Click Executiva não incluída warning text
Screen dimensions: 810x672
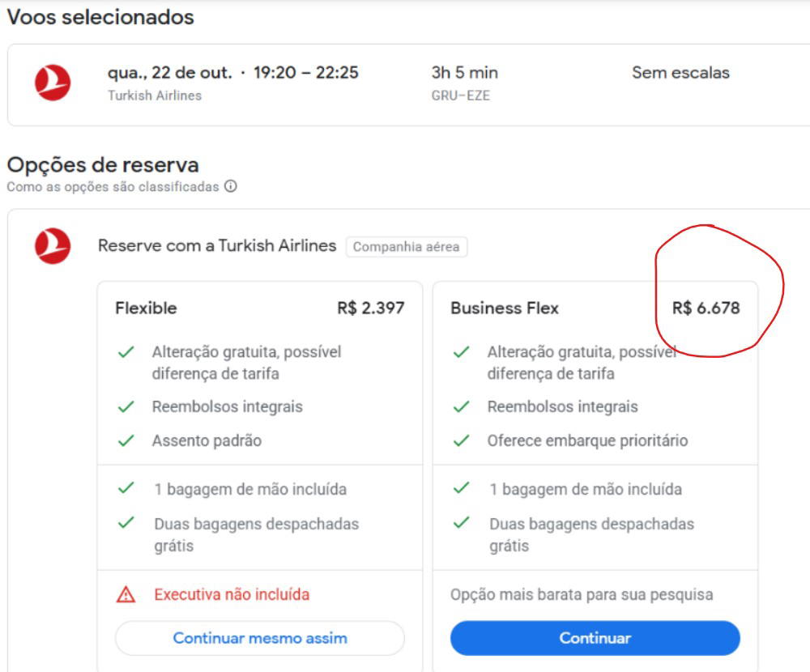232,594
